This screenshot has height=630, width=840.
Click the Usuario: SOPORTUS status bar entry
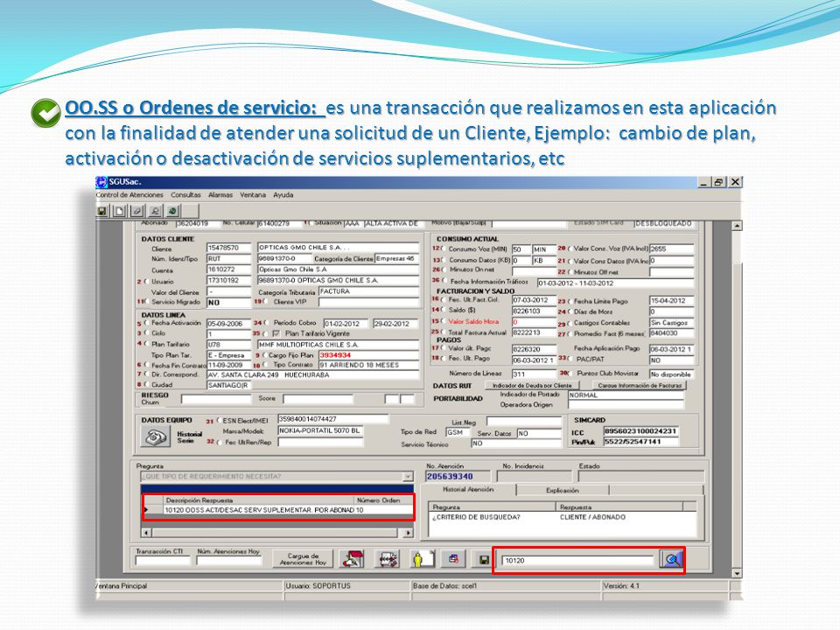pos(347,586)
